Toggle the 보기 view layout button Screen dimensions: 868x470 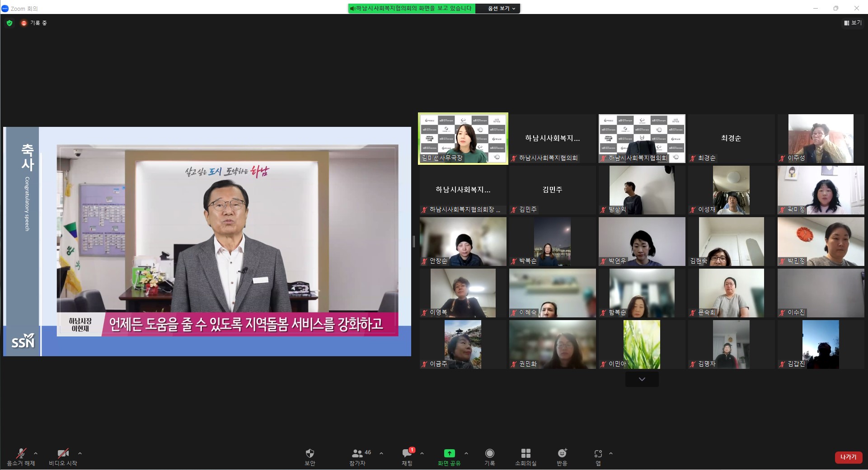point(853,23)
